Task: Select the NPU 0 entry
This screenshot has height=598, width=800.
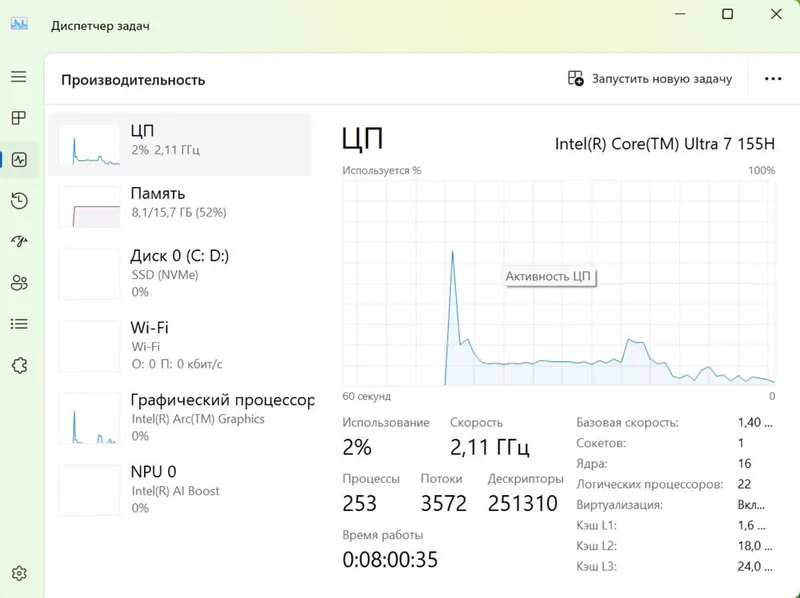Action: point(180,490)
